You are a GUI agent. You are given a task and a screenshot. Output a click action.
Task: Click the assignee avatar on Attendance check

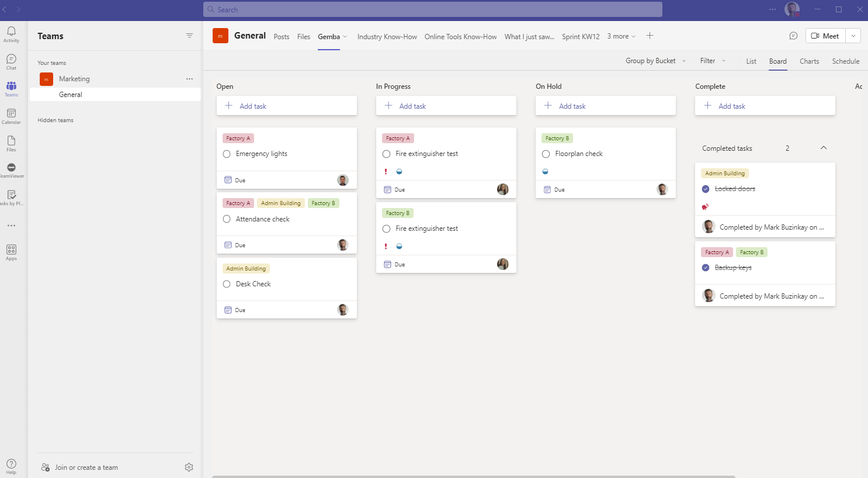pyautogui.click(x=343, y=245)
